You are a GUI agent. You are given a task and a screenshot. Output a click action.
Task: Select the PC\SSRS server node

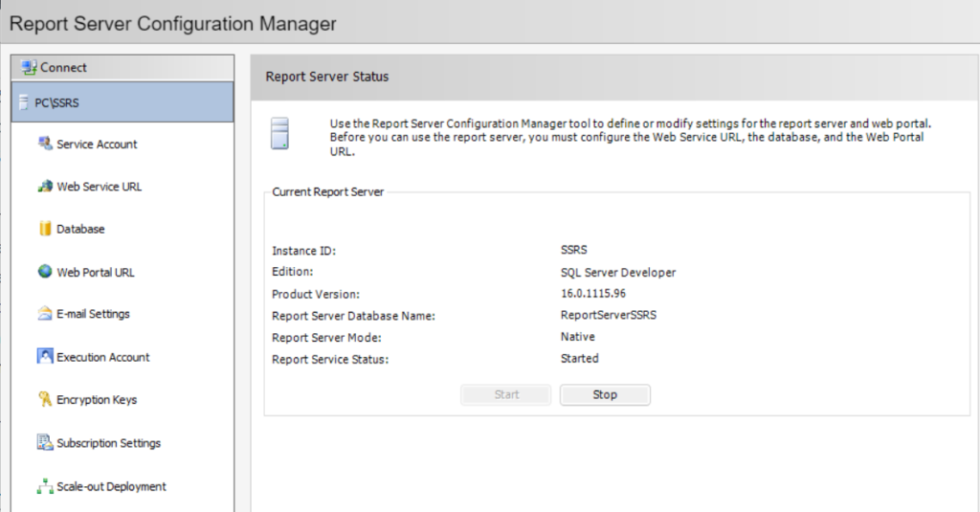122,101
